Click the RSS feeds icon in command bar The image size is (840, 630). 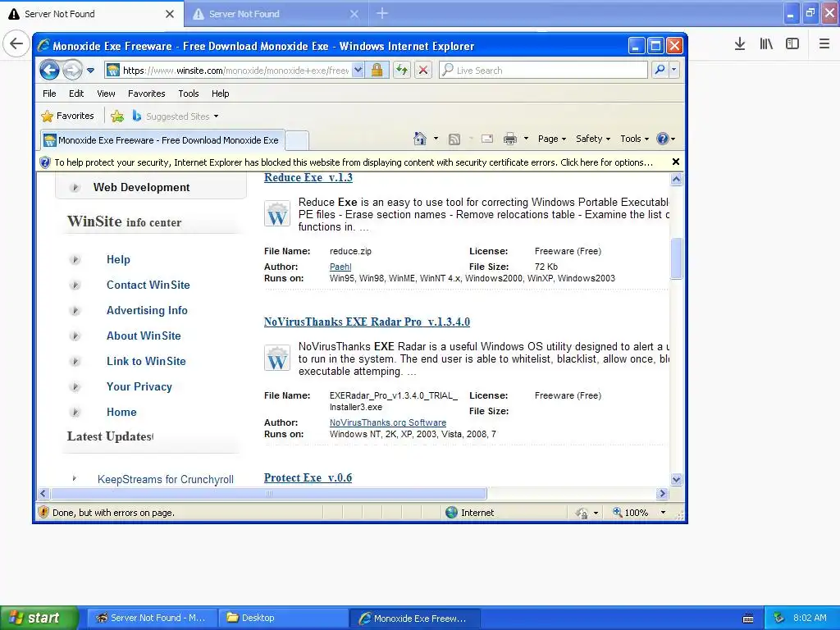tap(454, 139)
